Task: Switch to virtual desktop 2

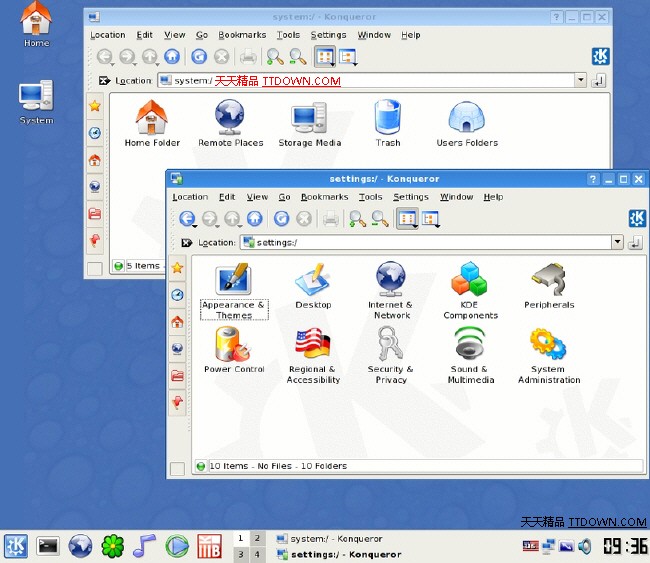Action: (257, 538)
